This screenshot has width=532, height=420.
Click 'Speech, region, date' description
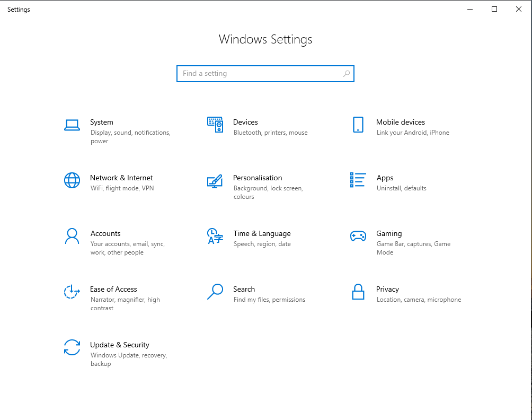click(x=262, y=244)
